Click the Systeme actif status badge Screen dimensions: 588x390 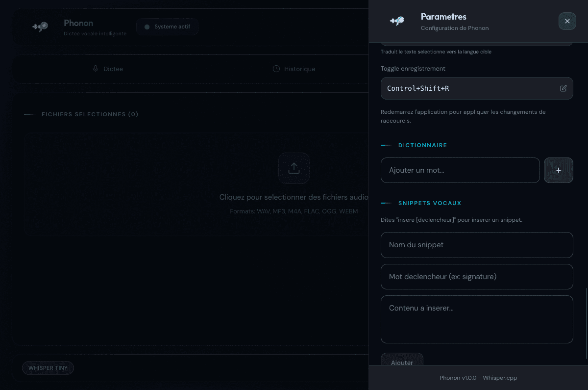167,26
